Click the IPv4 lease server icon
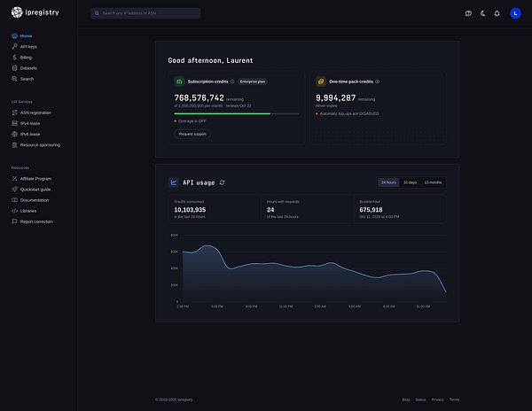This screenshot has width=532, height=411. pos(14,123)
